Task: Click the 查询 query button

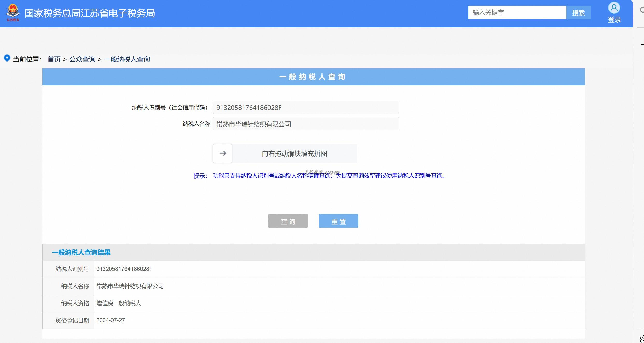Action: tap(288, 221)
